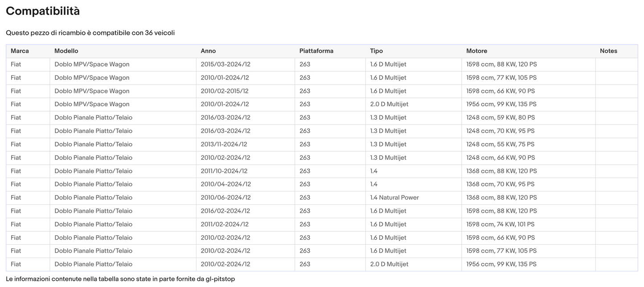Click the 2016/02-2024/12 year cell
The height and width of the screenshot is (287, 644).
click(226, 211)
